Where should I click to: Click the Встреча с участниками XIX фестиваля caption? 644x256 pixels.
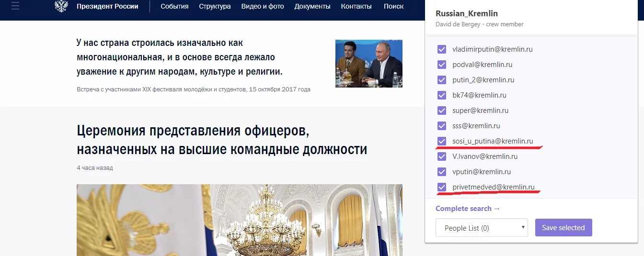pos(194,89)
